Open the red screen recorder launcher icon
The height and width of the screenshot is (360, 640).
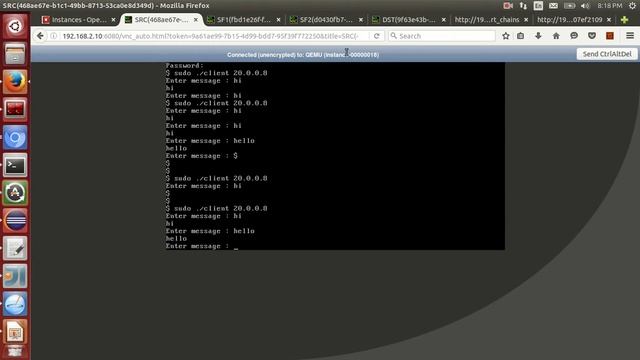[15, 109]
